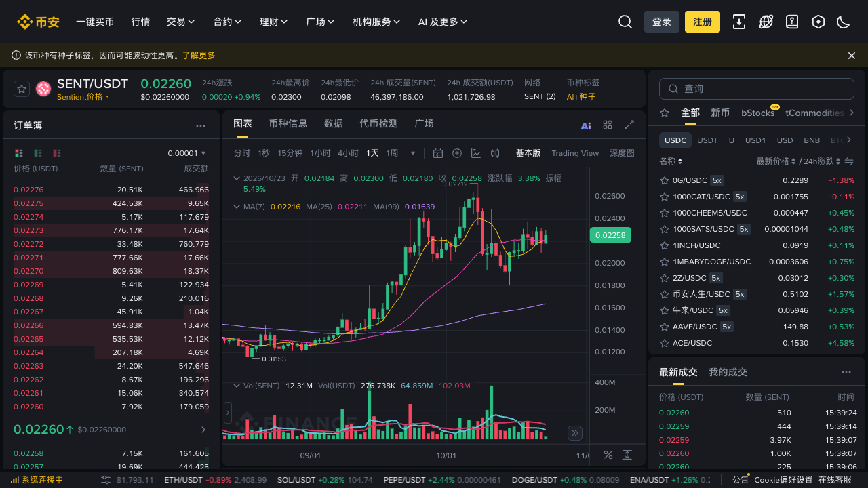Viewport: 868px width, 488px height.
Task: Expand the 理财 menu
Action: pos(274,22)
